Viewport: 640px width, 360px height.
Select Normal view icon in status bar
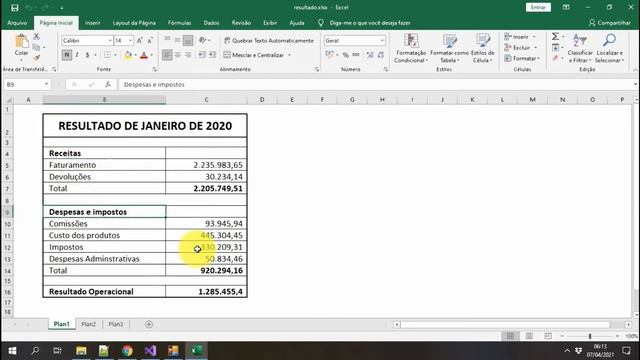(510, 336)
